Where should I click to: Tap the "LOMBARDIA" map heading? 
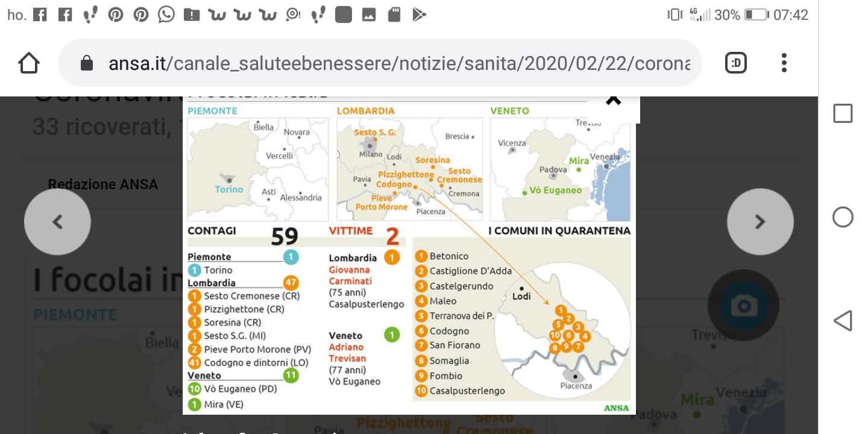tap(365, 111)
